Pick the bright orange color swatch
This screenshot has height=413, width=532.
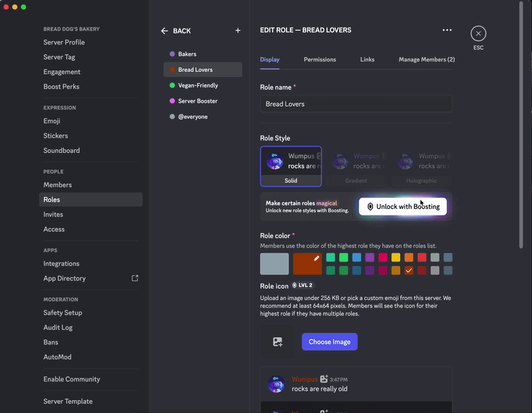click(409, 257)
